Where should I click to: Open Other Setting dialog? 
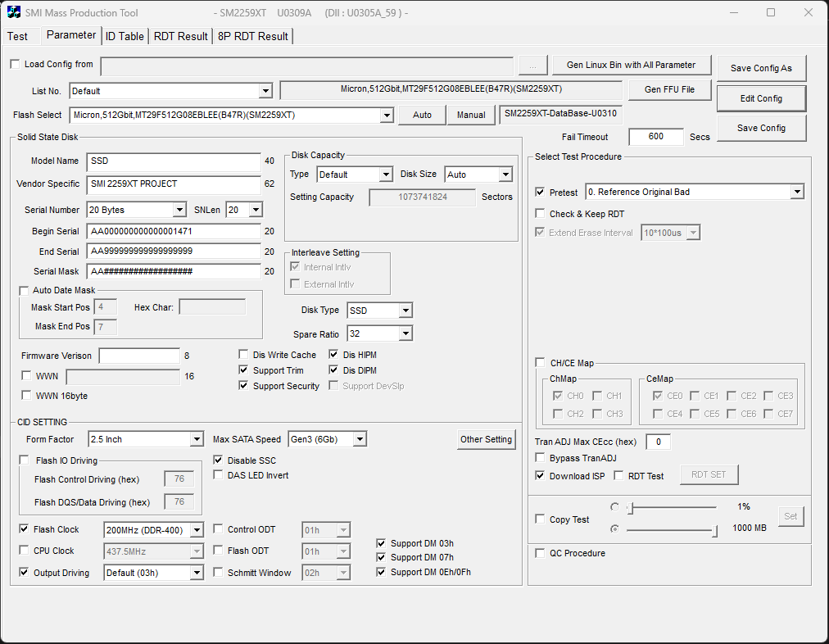[486, 440]
